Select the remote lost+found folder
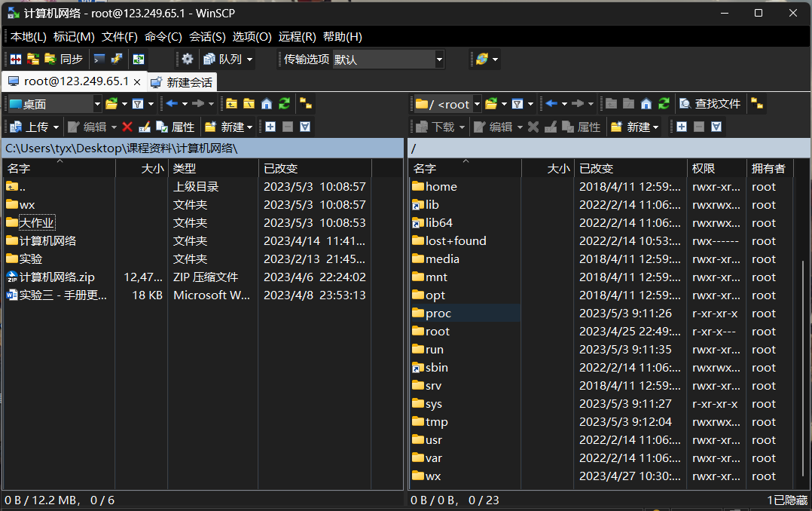Image resolution: width=812 pixels, height=511 pixels. [x=456, y=241]
